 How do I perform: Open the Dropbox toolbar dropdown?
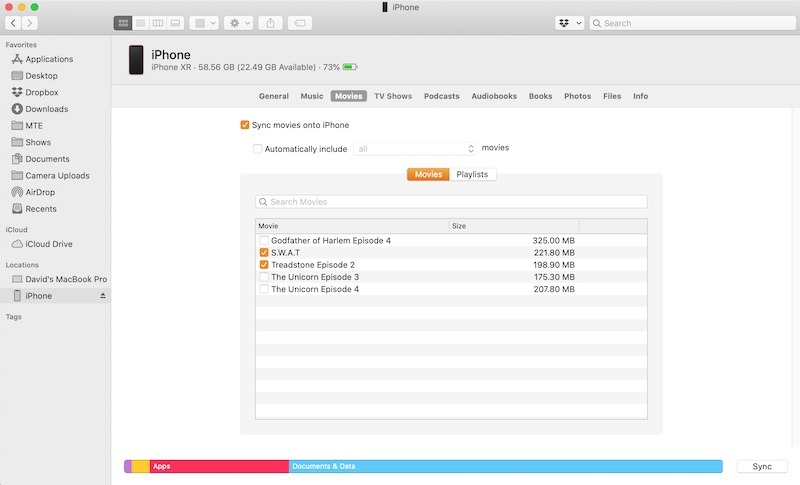tap(569, 22)
